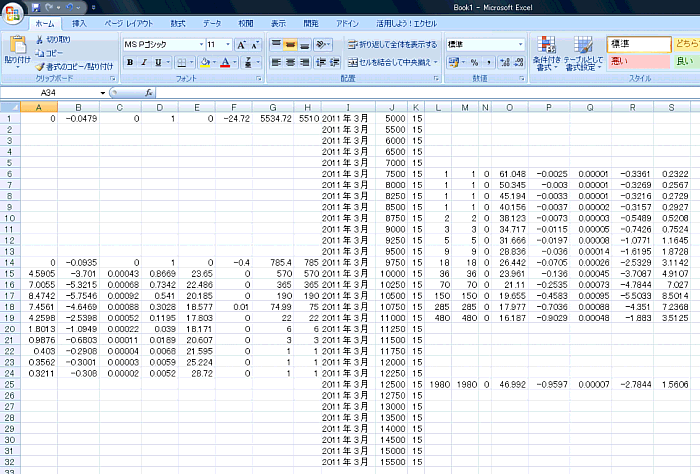The height and width of the screenshot is (474, 700).
Task: Activate the Format Painter brush
Action: pos(40,67)
